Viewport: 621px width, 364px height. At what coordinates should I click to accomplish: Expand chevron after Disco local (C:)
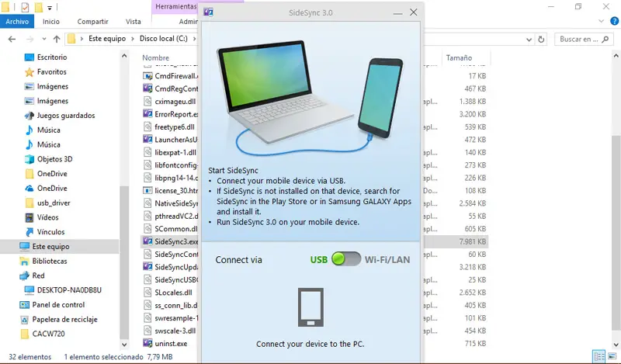pos(195,39)
